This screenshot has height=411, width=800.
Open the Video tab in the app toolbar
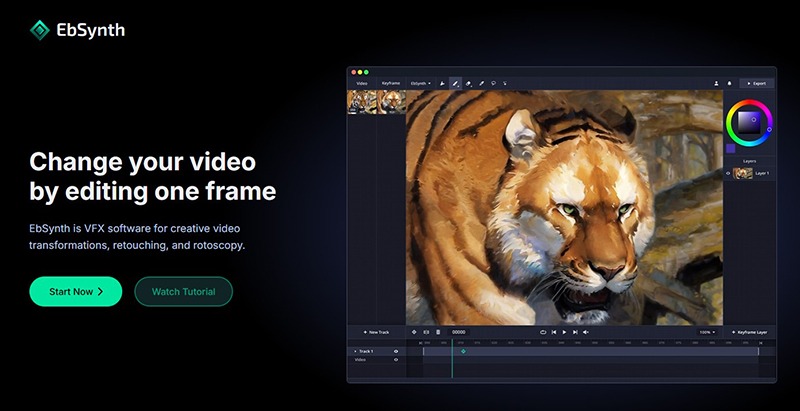(x=362, y=83)
